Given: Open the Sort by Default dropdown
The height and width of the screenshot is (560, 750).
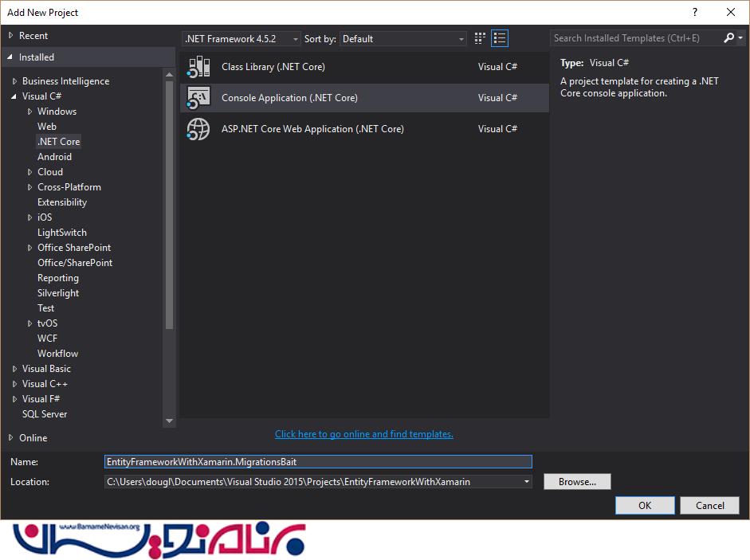Looking at the screenshot, I should click(403, 39).
